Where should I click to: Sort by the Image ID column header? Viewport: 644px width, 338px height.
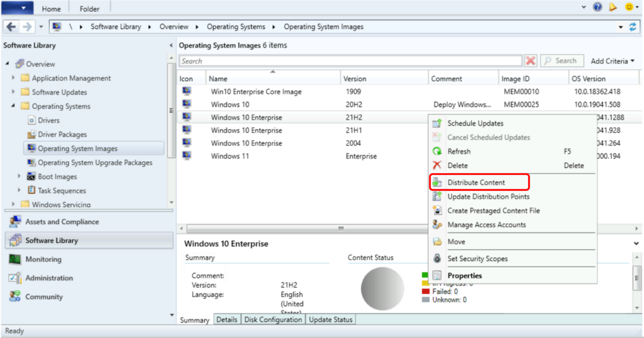point(533,79)
